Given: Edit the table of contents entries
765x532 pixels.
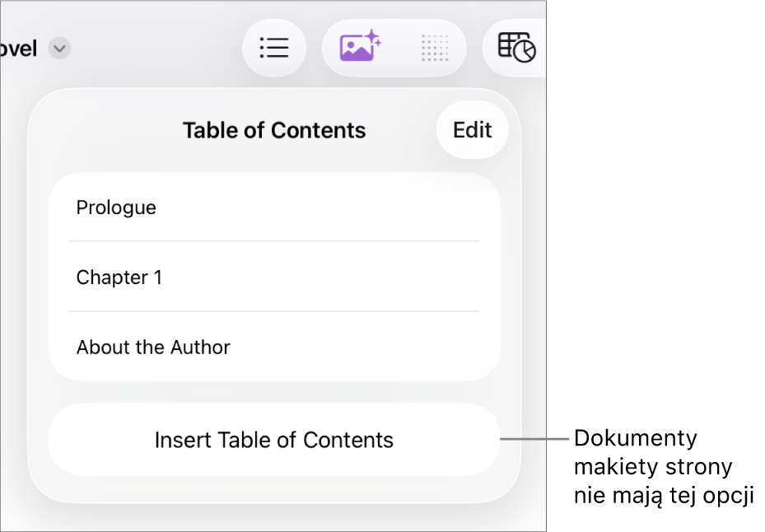Looking at the screenshot, I should (473, 130).
